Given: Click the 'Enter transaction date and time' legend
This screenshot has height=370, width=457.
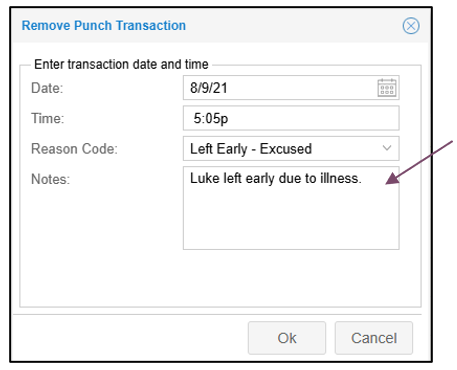Looking at the screenshot, I should (121, 64).
